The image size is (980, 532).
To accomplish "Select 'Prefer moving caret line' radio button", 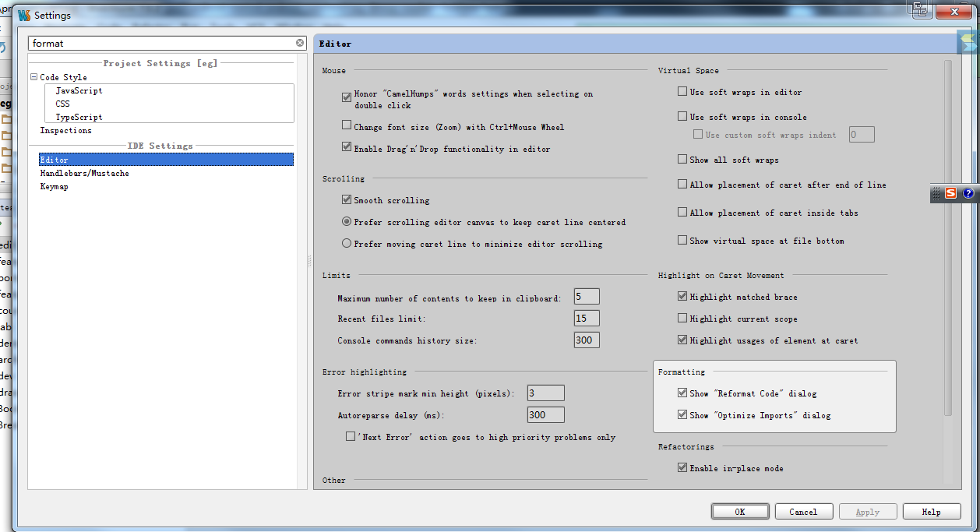I will coord(347,244).
